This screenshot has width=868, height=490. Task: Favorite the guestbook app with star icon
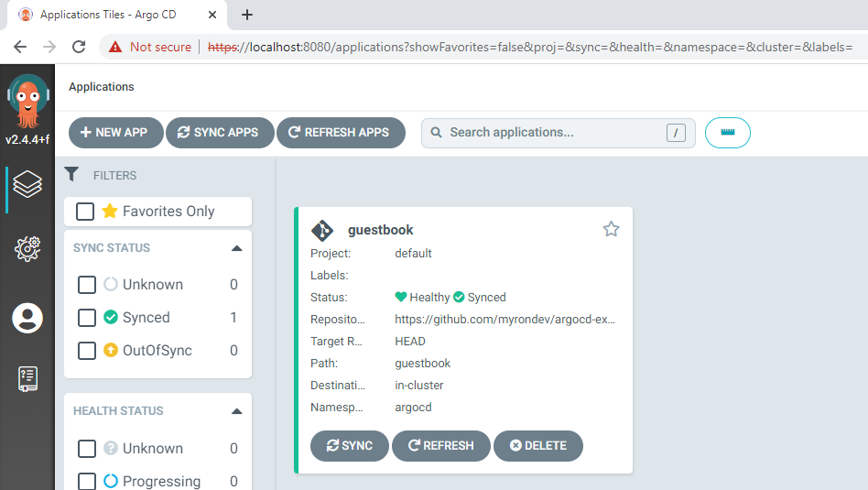(x=611, y=229)
